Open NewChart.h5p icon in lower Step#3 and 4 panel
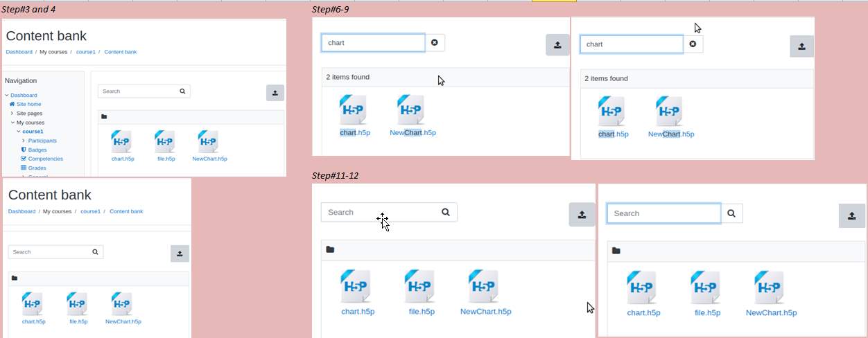Viewport: 868px width, 338px height. coord(122,304)
